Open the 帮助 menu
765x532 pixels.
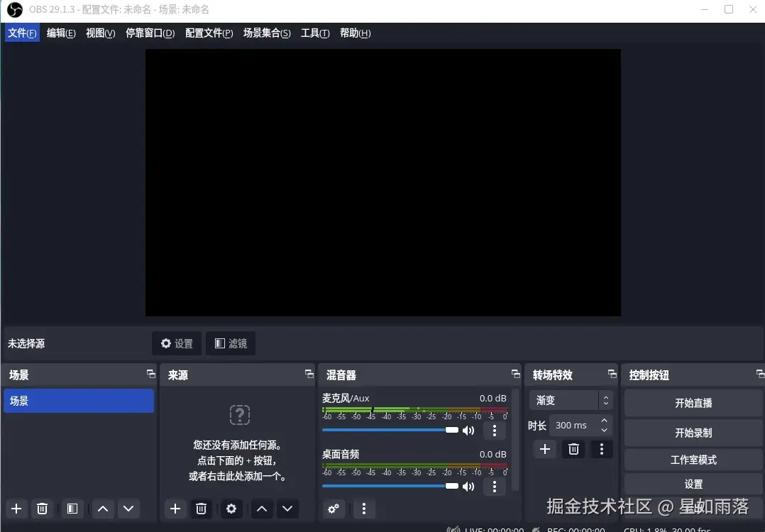click(354, 33)
